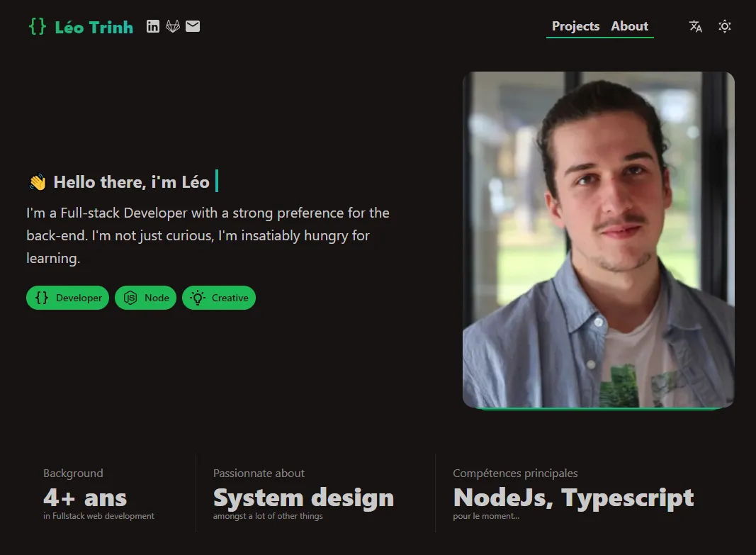Viewport: 756px width, 555px height.
Task: Click the System design stat heading
Action: pyautogui.click(x=304, y=498)
